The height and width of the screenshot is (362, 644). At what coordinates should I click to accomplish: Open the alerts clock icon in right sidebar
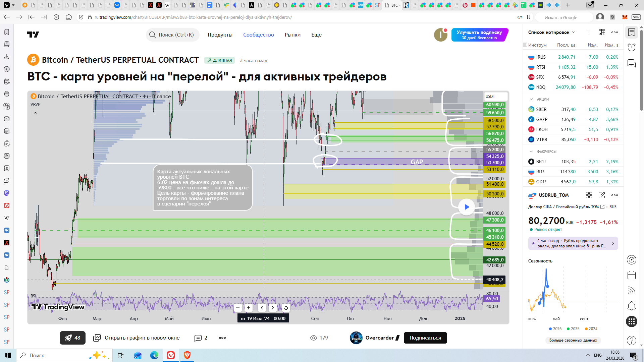[x=632, y=48]
